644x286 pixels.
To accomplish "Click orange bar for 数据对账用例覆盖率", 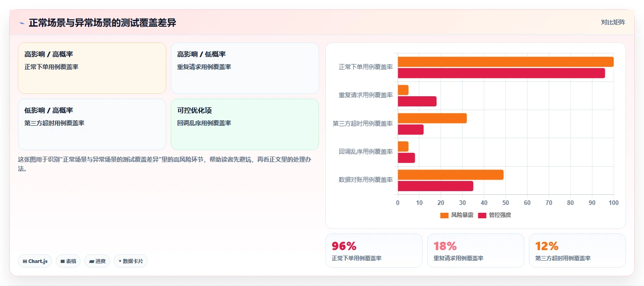I will pyautogui.click(x=451, y=175).
